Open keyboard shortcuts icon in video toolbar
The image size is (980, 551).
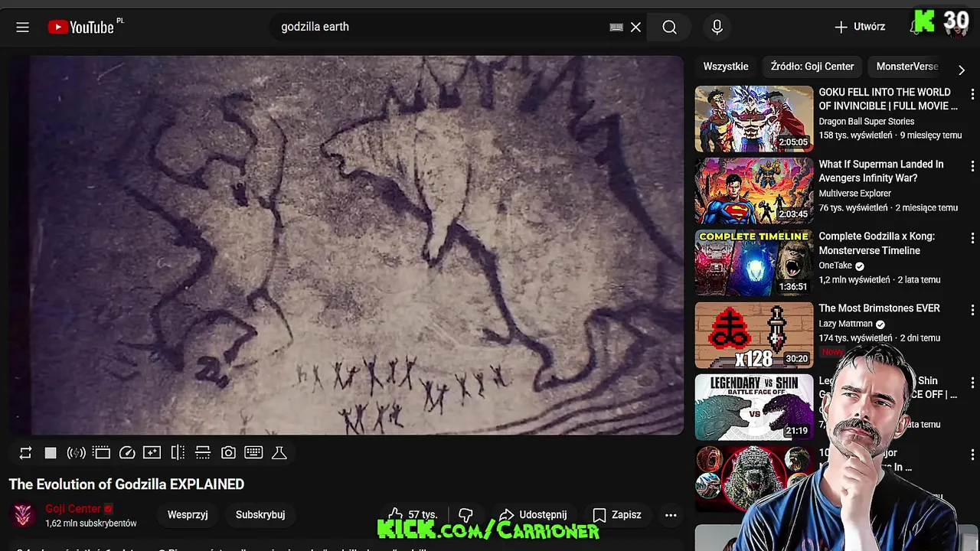[253, 453]
